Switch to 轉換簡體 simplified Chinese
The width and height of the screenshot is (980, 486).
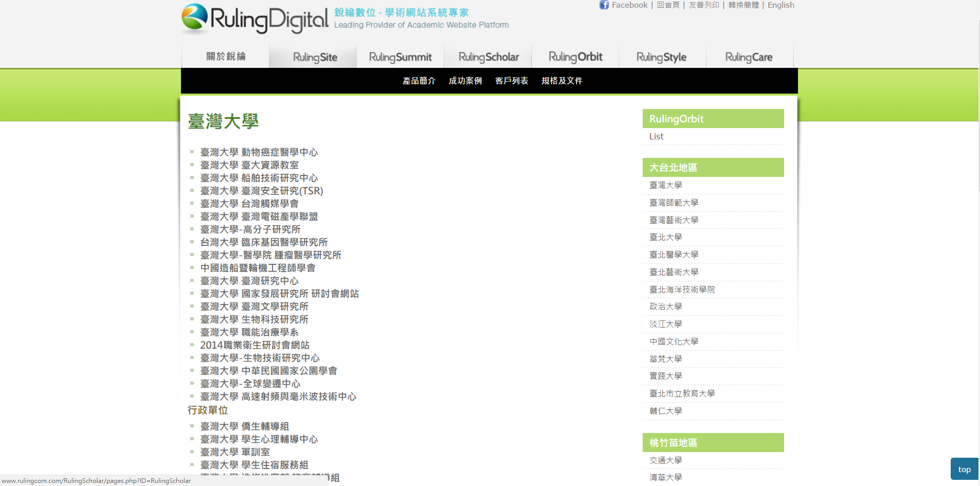[x=743, y=5]
